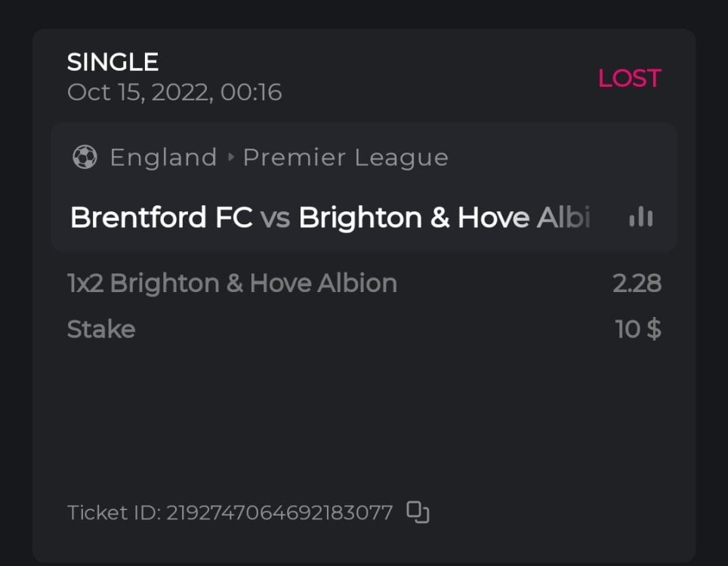728x566 pixels.
Task: Click the 'vs' text in match title
Action: click(x=275, y=218)
